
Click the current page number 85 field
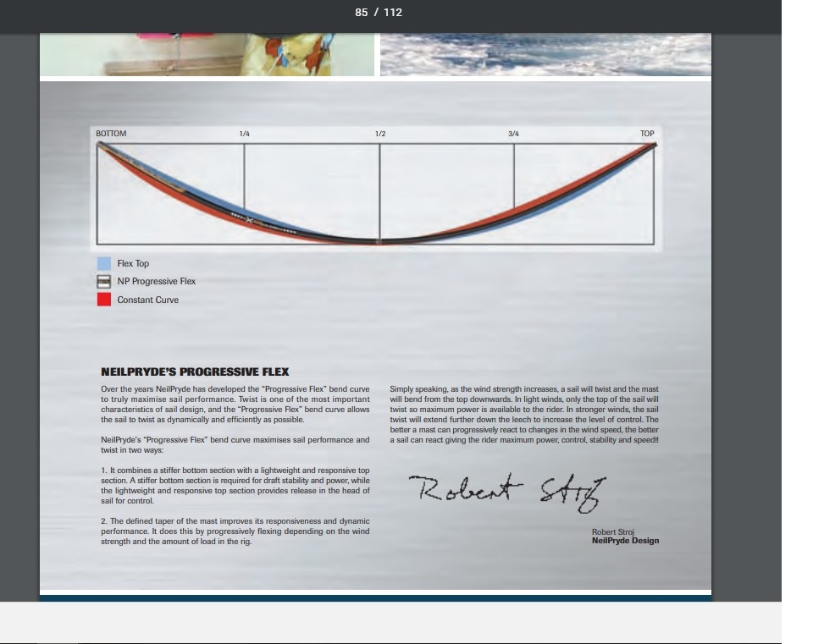(362, 13)
